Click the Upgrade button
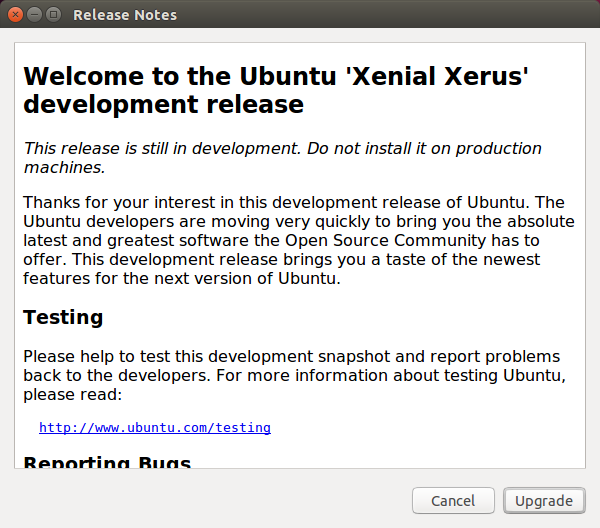The image size is (600, 528). click(544, 500)
